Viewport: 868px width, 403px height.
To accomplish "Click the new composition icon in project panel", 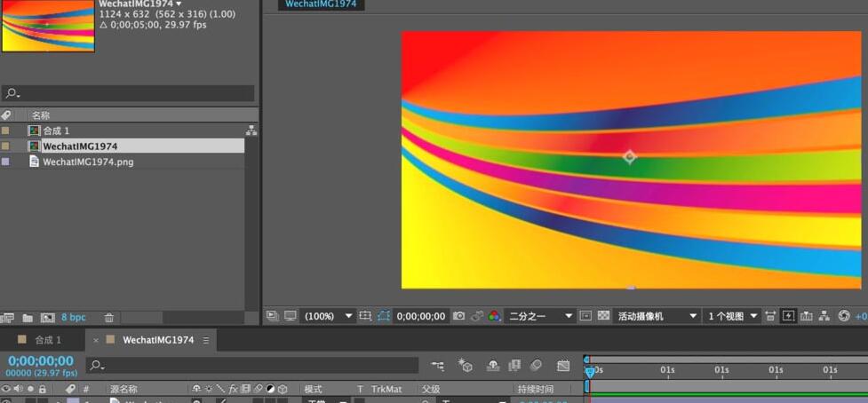I will click(47, 318).
